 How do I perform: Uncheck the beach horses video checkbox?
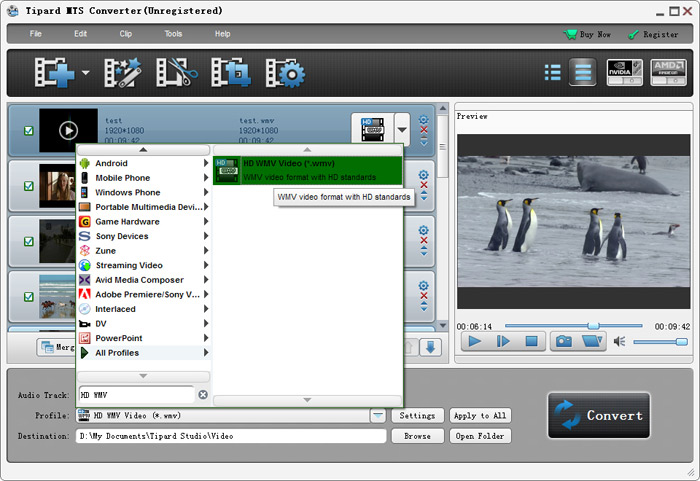coord(29,297)
